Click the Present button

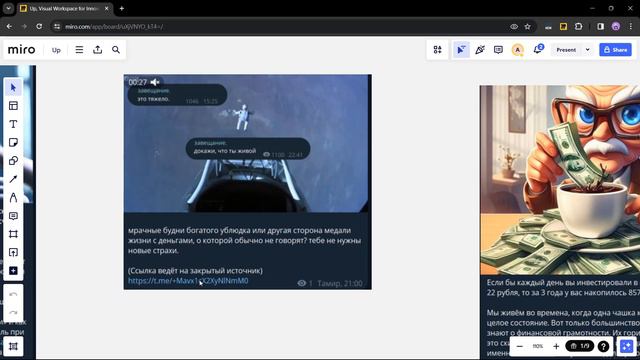tap(566, 50)
